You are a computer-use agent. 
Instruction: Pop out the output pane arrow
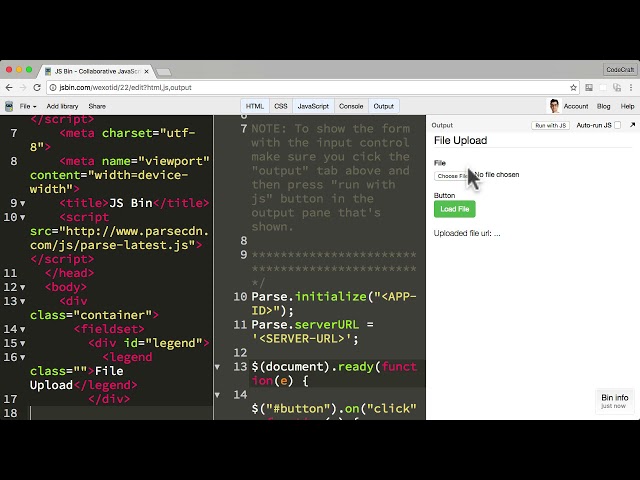click(x=632, y=125)
